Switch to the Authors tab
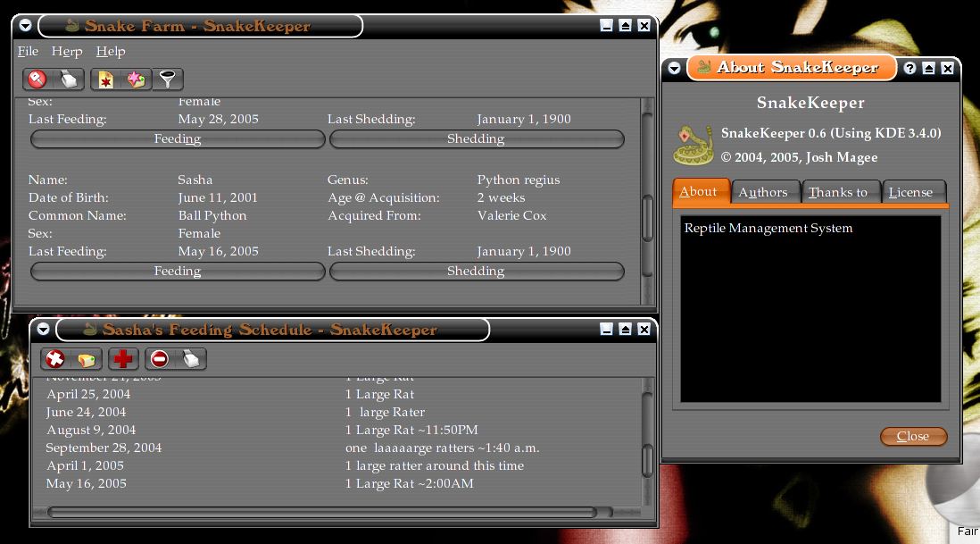The width and height of the screenshot is (980, 544). click(765, 192)
